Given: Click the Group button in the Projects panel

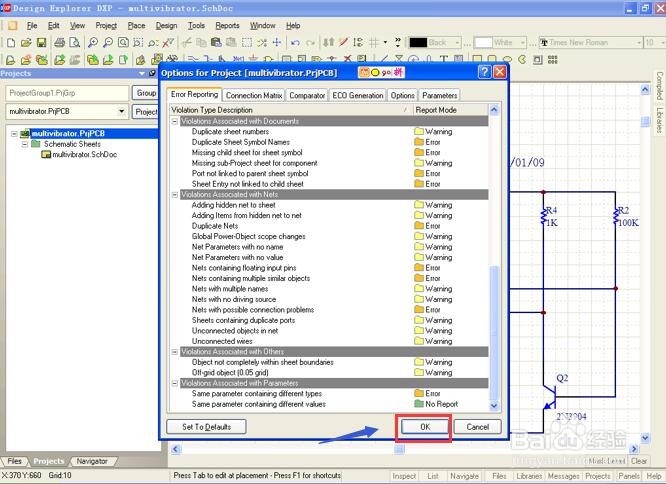Looking at the screenshot, I should coord(146,93).
